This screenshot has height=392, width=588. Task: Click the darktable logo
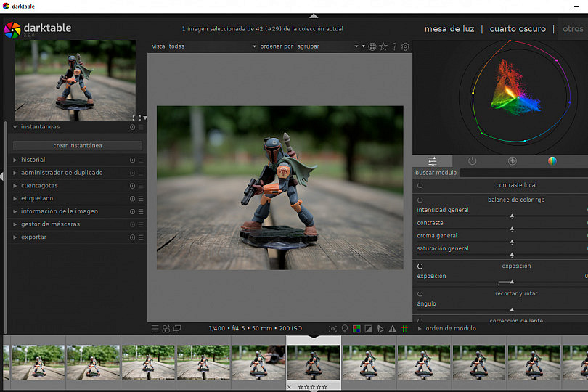pos(12,30)
